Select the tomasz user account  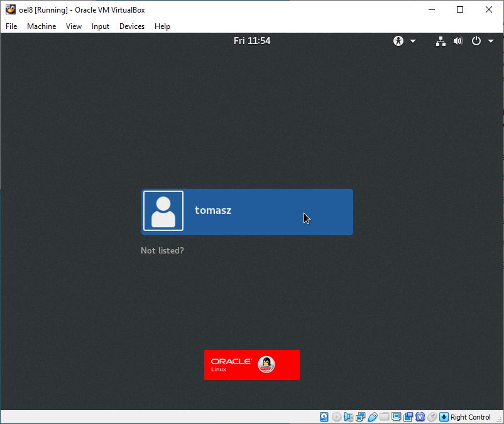247,211
